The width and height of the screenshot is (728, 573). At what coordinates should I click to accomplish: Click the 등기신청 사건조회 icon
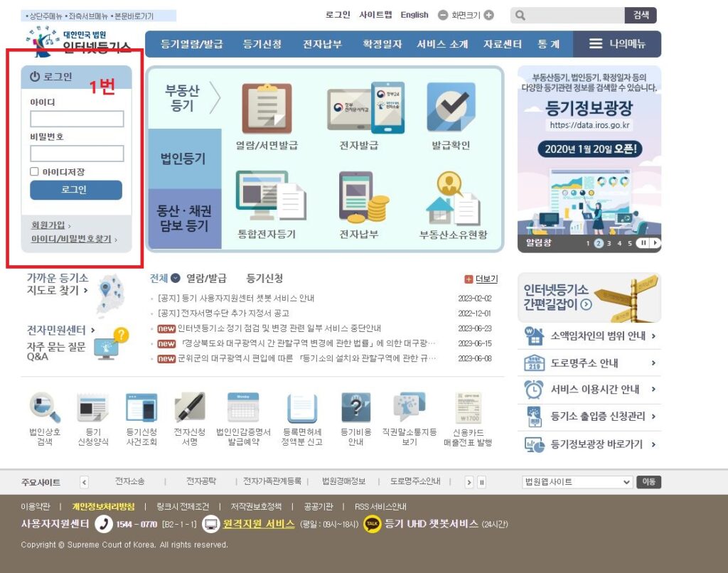[x=141, y=407]
